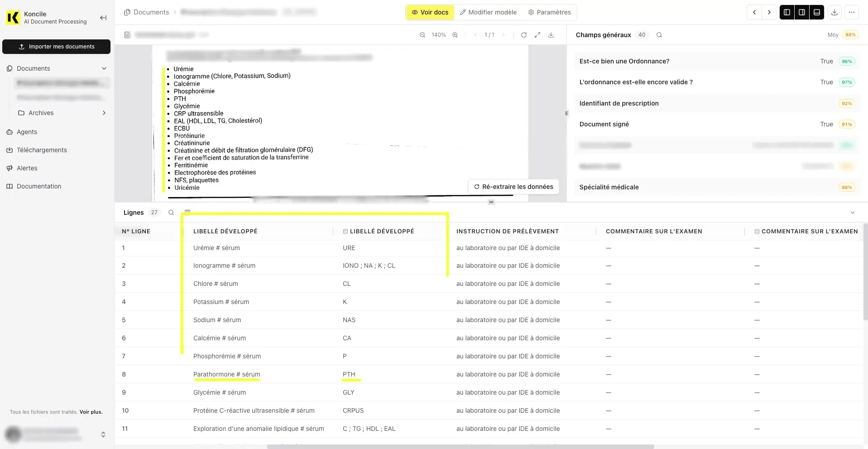Open Documentation in the sidebar
868x449 pixels.
39,186
